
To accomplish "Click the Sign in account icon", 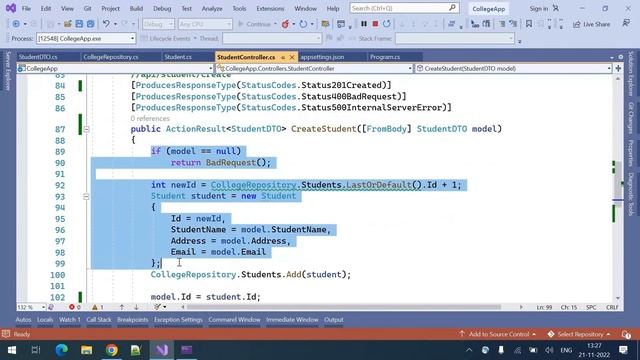I will 556,8.
